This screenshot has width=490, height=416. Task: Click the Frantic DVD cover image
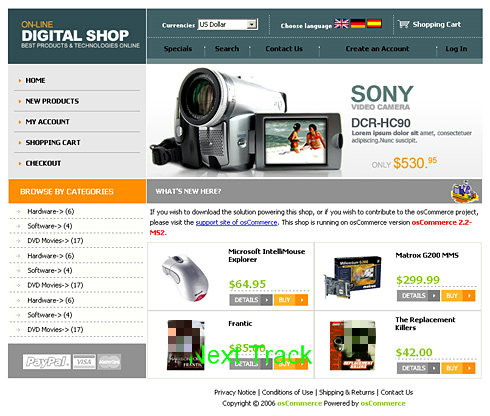click(x=186, y=345)
